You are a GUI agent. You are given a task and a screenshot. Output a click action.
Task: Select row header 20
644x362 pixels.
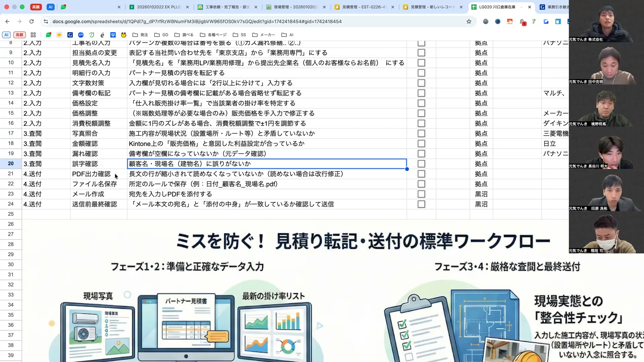click(x=11, y=164)
